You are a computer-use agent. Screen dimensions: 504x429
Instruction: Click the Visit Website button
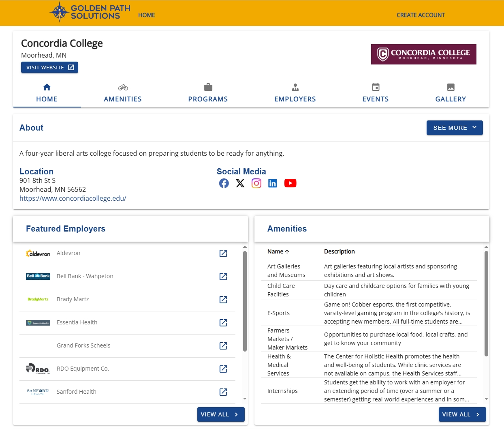[49, 67]
